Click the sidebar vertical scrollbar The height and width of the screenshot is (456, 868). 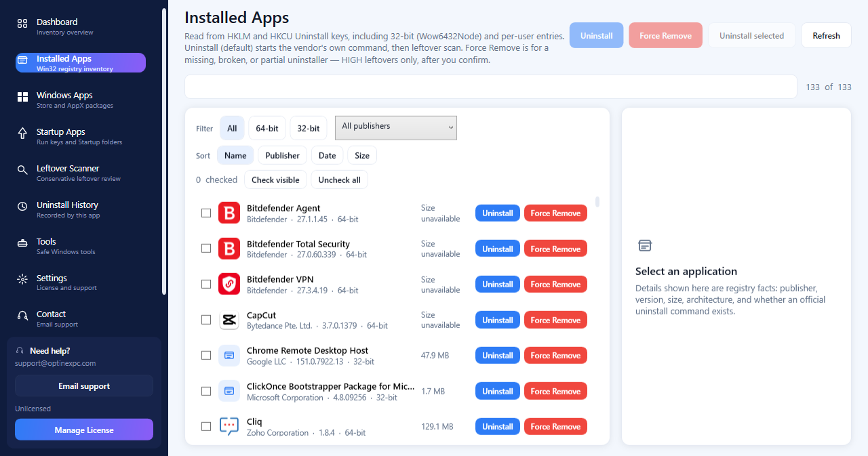163,150
